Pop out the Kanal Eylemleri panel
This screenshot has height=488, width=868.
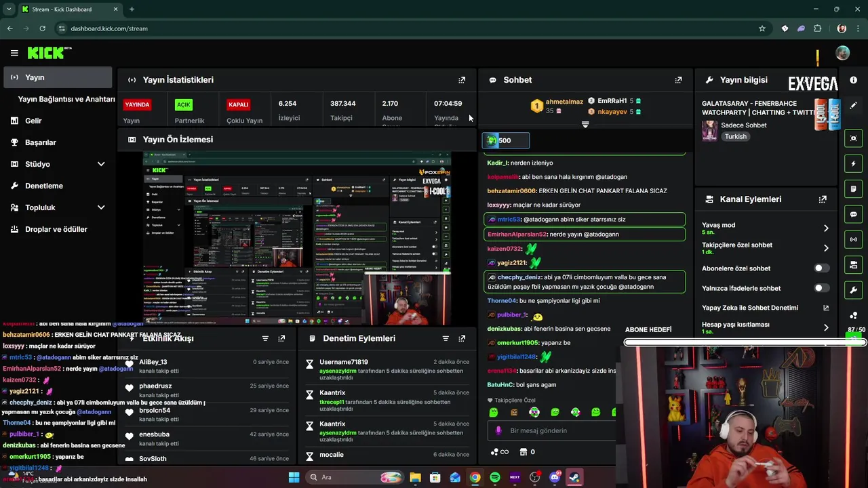(823, 199)
